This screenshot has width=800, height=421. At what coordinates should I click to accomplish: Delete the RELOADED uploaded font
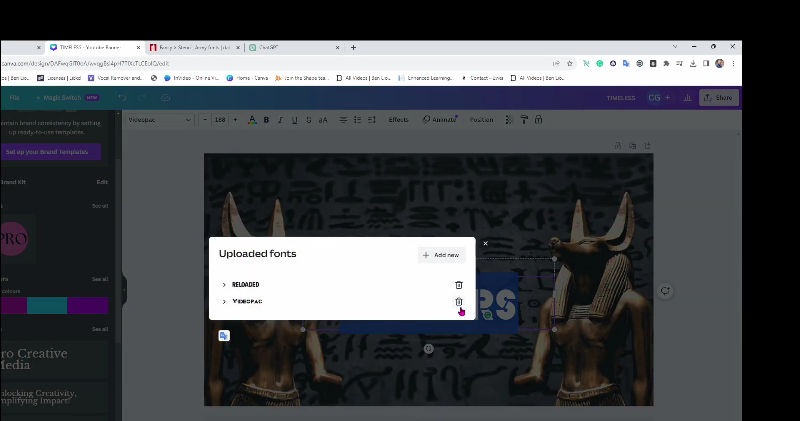(x=459, y=285)
